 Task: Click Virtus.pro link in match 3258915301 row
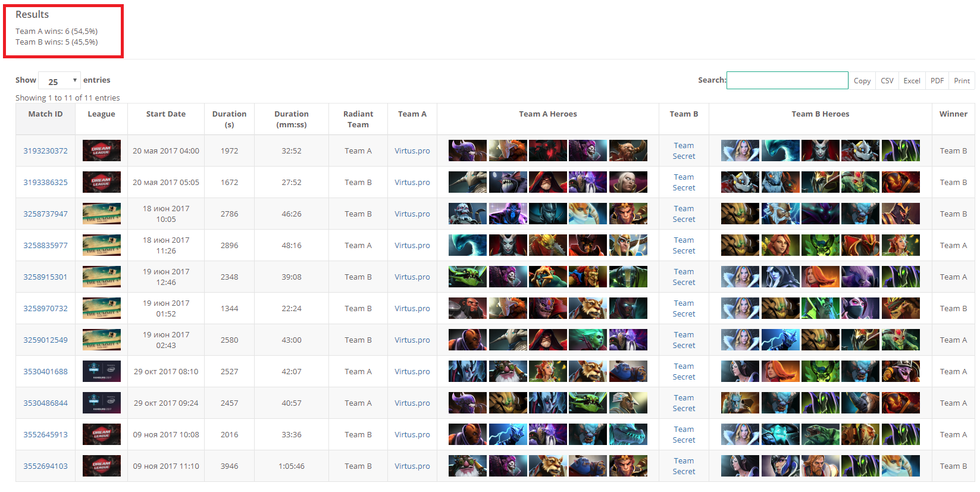[x=412, y=277]
